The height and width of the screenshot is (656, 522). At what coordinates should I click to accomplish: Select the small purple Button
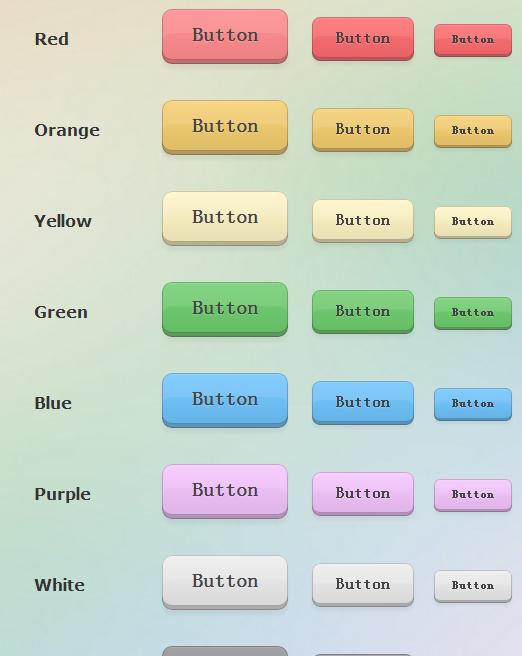click(x=473, y=495)
